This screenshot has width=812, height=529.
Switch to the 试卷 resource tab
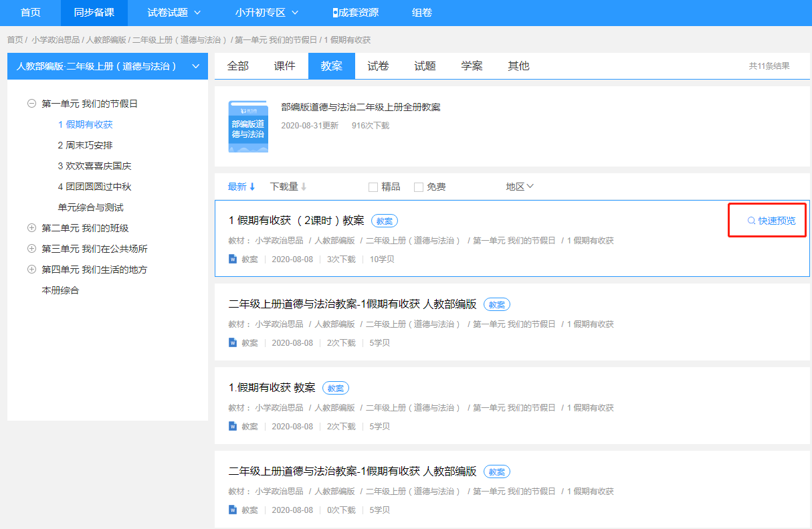tap(379, 66)
